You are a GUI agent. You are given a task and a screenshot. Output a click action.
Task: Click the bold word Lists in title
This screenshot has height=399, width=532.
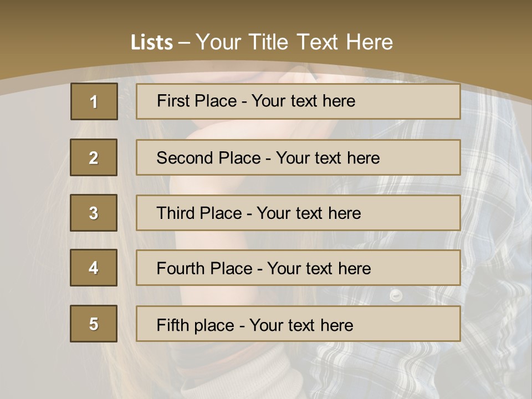(151, 42)
